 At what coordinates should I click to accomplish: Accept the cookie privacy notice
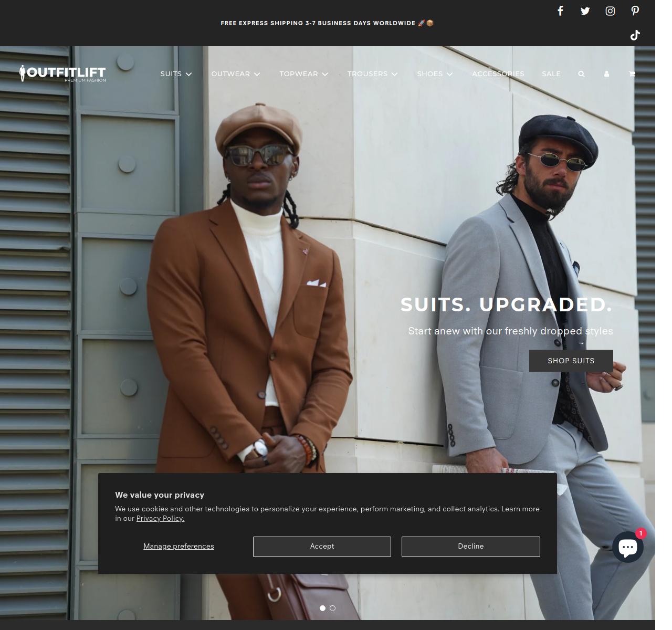point(322,547)
